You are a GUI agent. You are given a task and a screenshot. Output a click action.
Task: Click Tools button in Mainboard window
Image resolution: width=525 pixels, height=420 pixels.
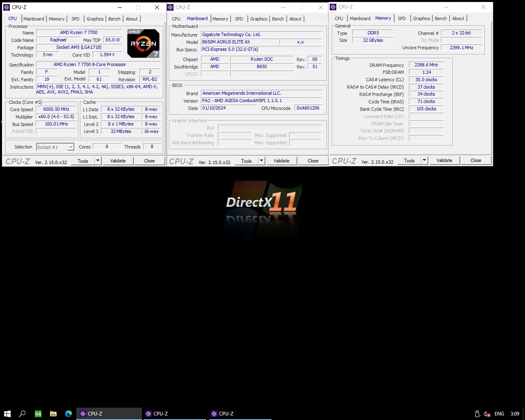(x=247, y=161)
